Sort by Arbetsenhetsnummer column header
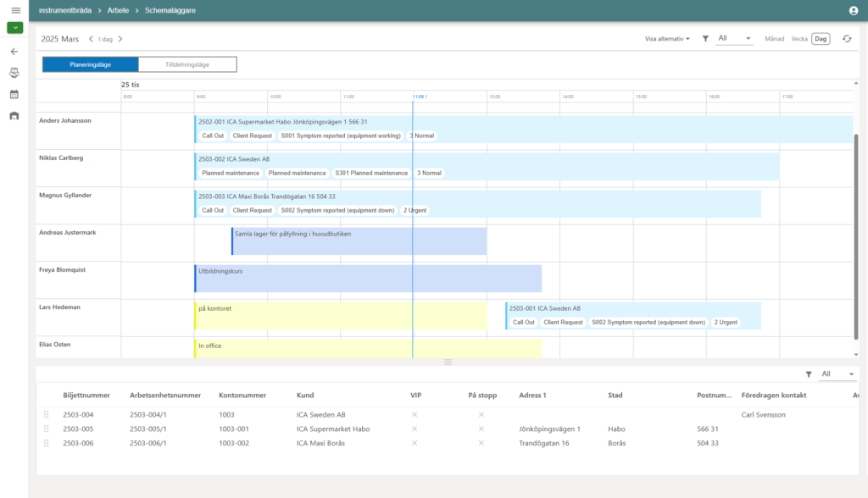868x498 pixels. 165,395
